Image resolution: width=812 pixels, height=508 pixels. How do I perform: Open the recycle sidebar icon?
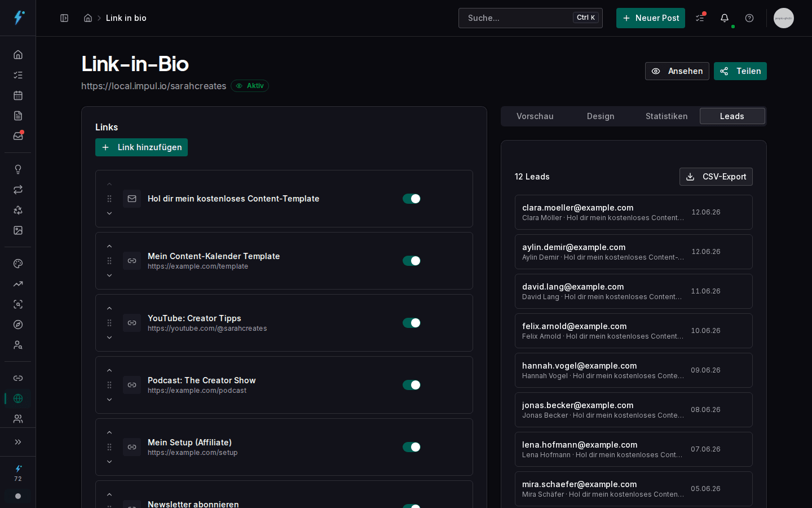[x=18, y=210]
